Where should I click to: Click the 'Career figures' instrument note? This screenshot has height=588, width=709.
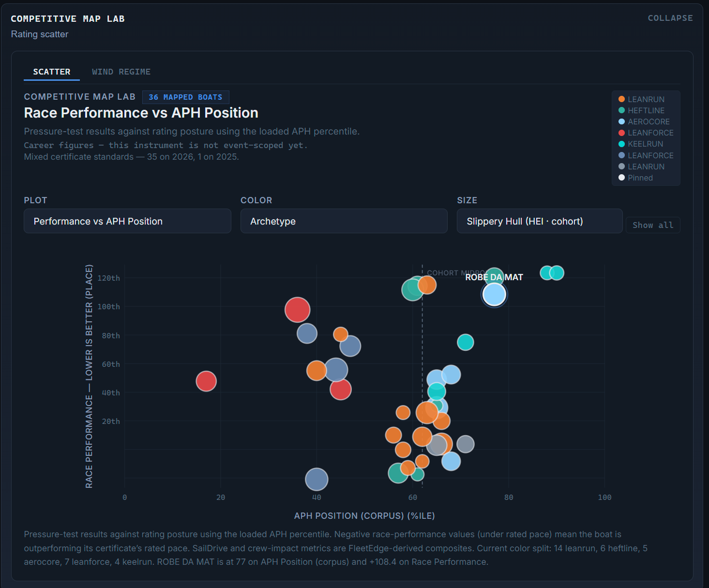point(166,145)
